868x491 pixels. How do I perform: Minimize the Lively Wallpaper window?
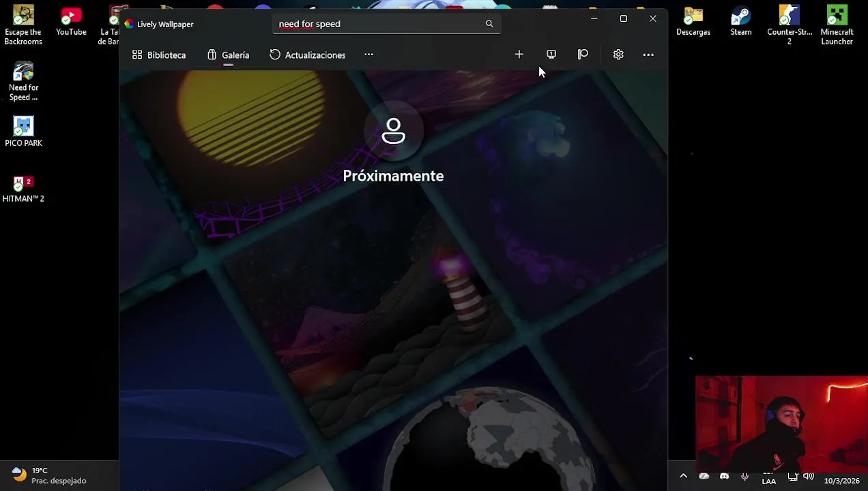(x=594, y=18)
